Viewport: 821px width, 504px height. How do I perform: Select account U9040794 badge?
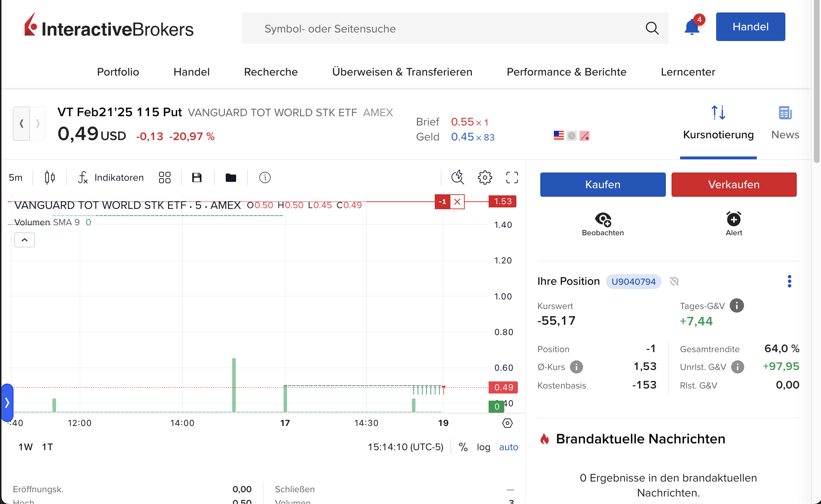(633, 282)
